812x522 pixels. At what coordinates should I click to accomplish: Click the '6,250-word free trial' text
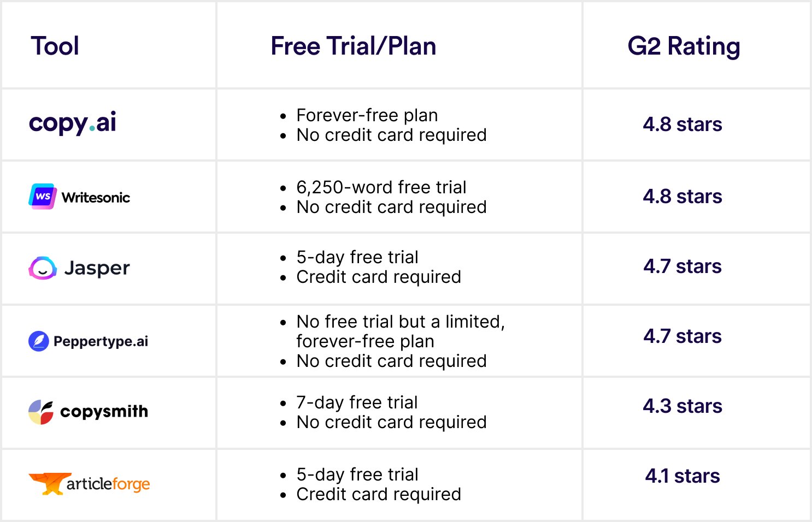(x=381, y=187)
